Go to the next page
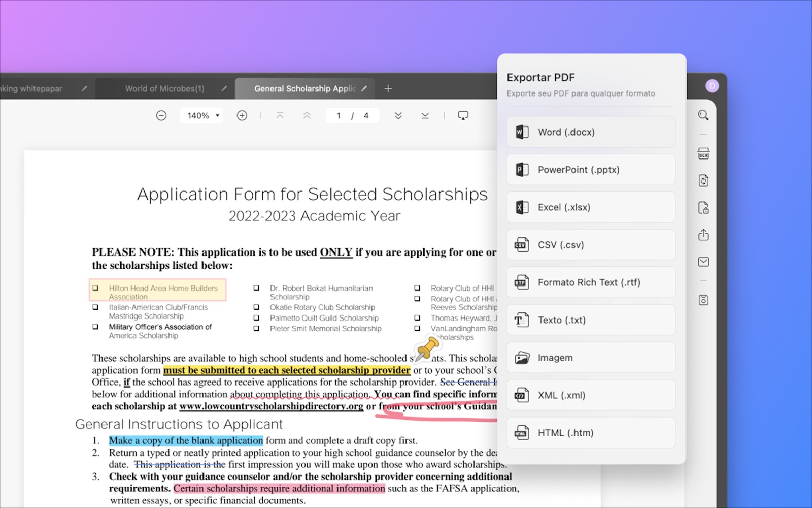812x508 pixels. 398,116
